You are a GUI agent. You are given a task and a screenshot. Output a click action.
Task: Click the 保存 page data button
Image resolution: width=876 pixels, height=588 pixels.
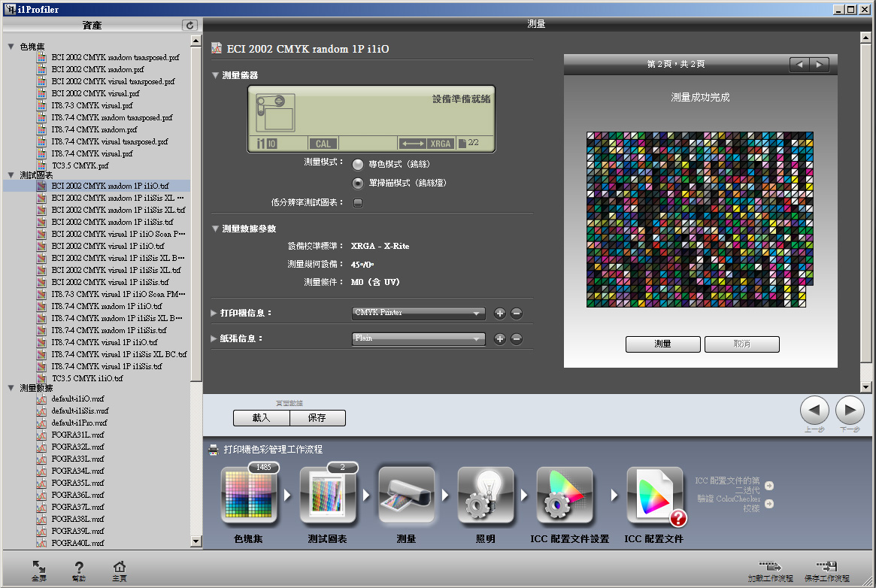coord(317,418)
